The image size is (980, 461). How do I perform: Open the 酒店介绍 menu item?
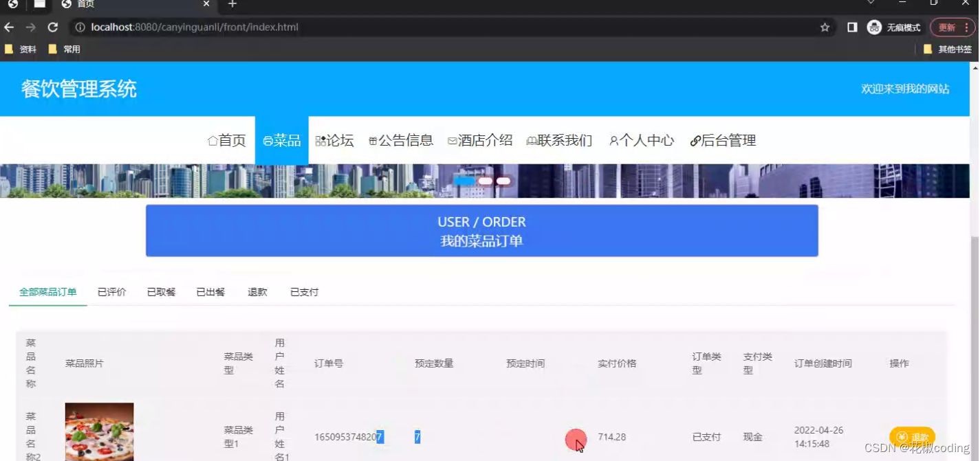tap(480, 141)
